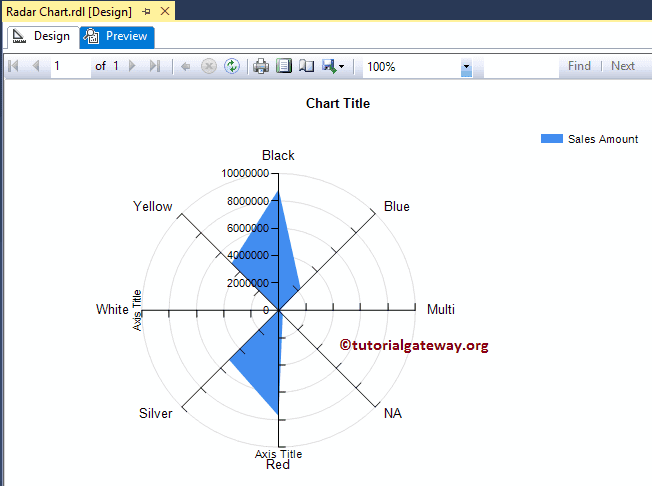Print the report
Viewport: 652px width, 486px height.
tap(261, 66)
